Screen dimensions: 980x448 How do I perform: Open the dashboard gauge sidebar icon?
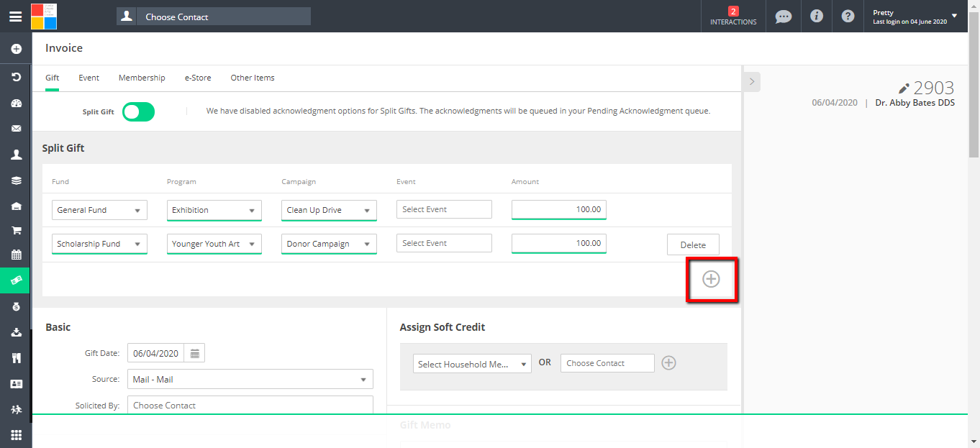(16, 103)
